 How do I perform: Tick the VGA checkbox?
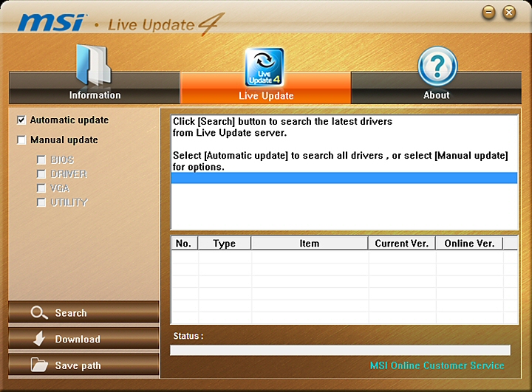tap(41, 188)
